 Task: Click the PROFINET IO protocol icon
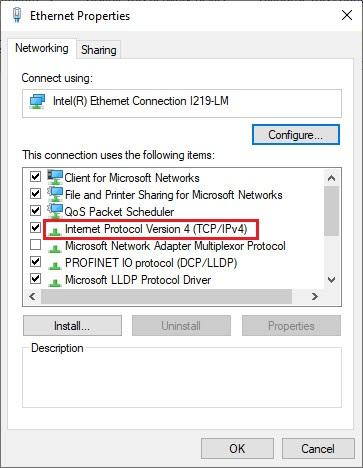pyautogui.click(x=55, y=265)
